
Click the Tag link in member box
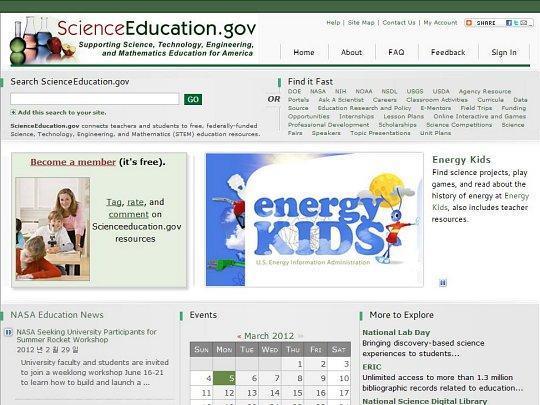point(114,202)
